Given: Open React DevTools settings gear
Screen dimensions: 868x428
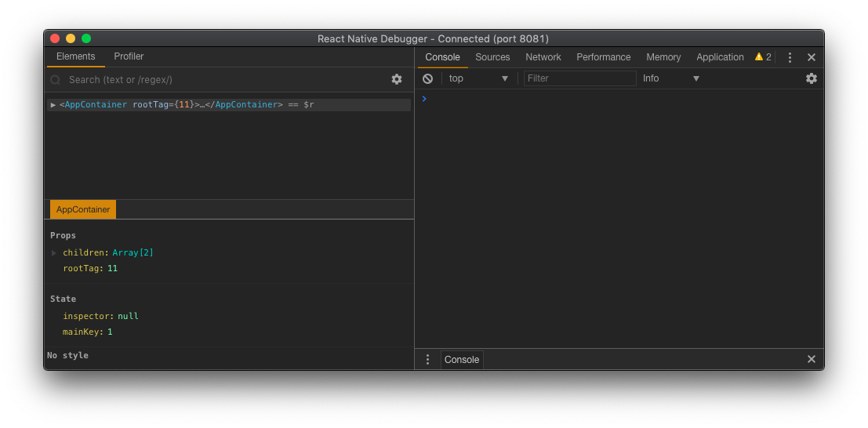Looking at the screenshot, I should tap(397, 79).
